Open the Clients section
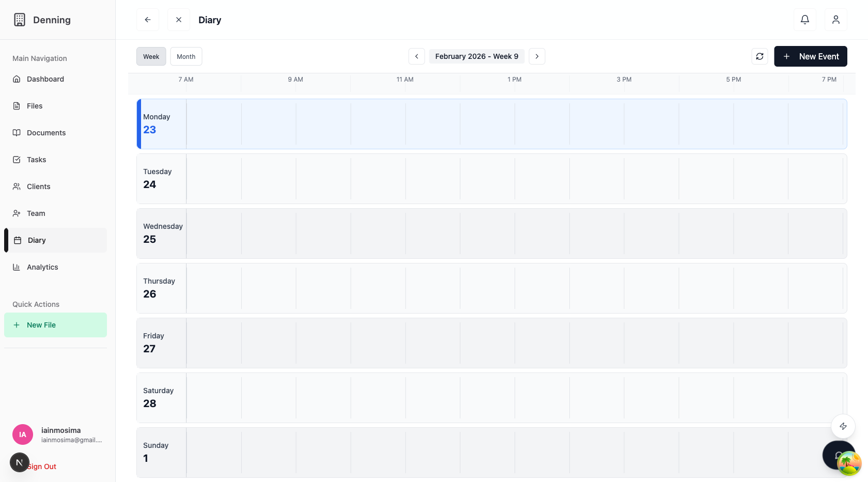This screenshot has height=482, width=868. click(38, 186)
